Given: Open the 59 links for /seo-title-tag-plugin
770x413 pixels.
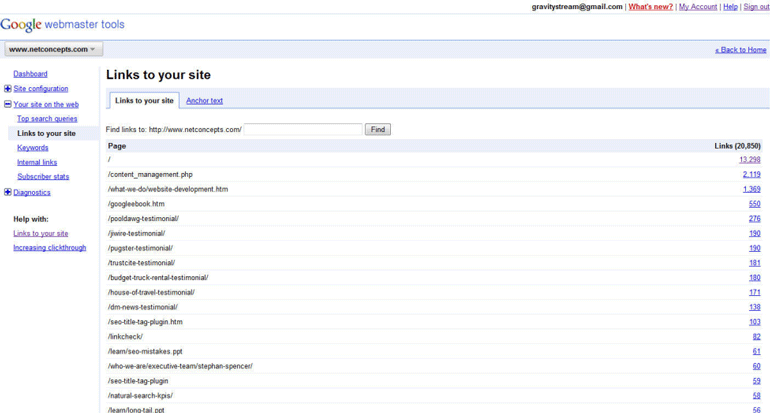Looking at the screenshot, I should (757, 381).
